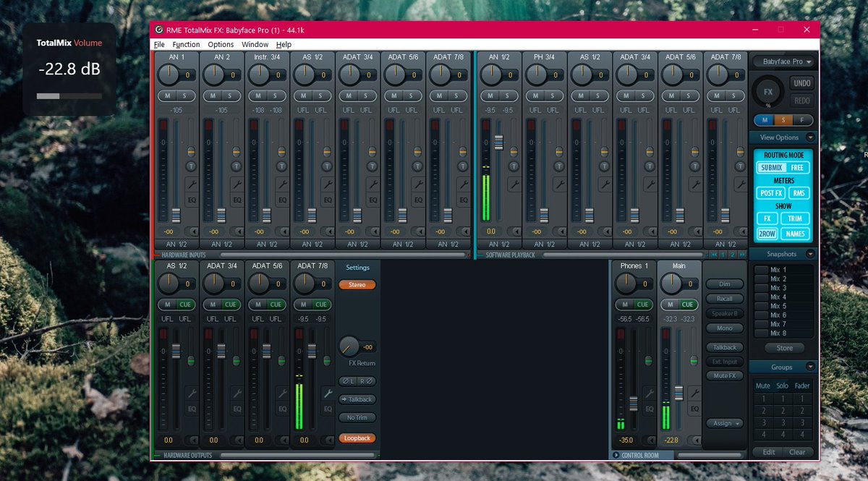This screenshot has width=868, height=481.
Task: Open wrench settings for playback PH 3/4
Action: 559,184
